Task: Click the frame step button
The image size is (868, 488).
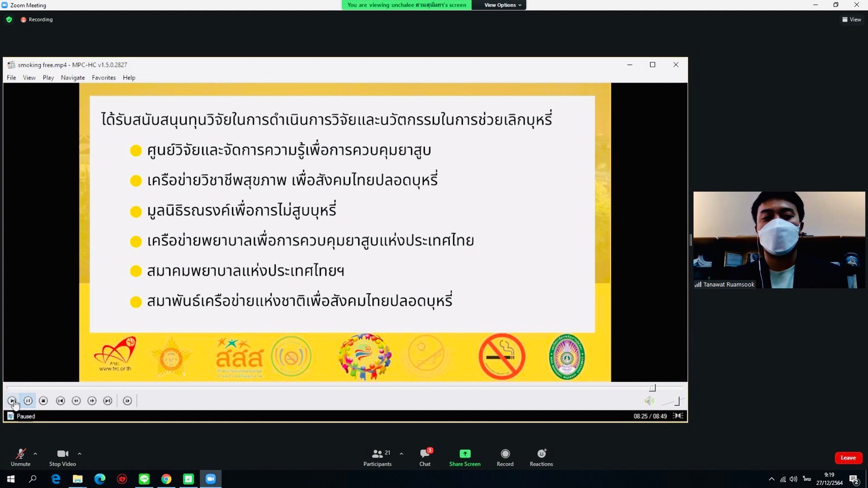Action: (x=127, y=401)
